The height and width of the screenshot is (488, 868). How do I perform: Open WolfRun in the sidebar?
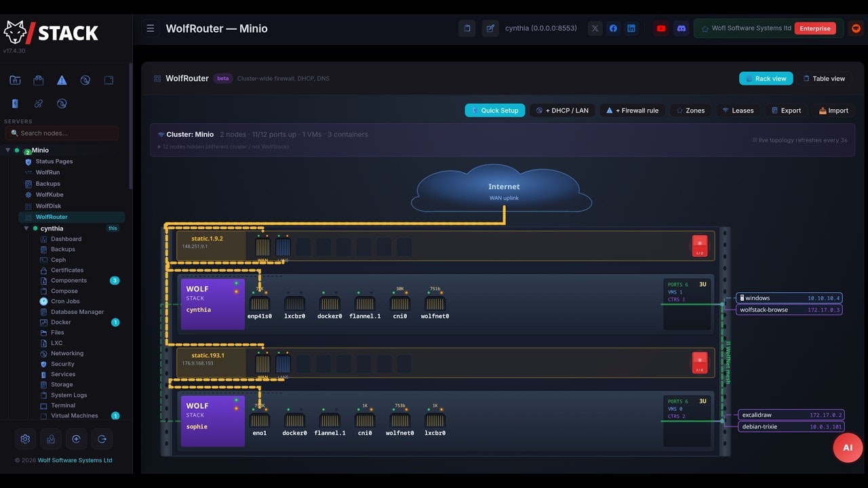pyautogui.click(x=47, y=172)
